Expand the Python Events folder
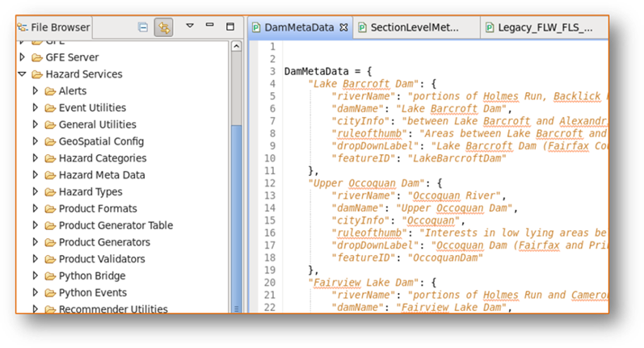 click(36, 292)
